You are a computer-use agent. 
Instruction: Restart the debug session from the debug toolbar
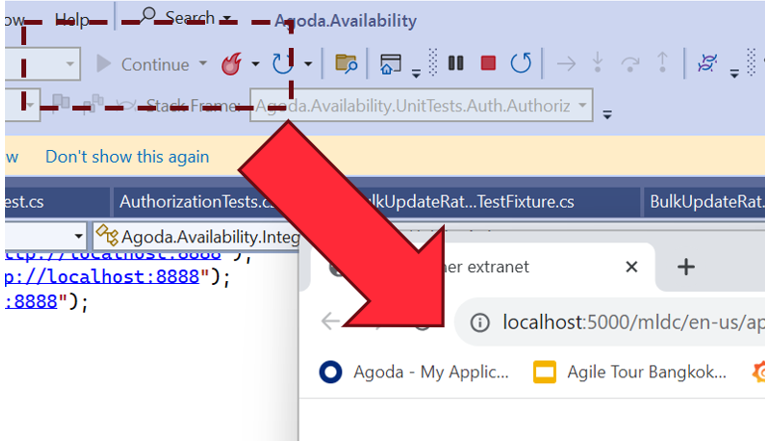click(520, 64)
